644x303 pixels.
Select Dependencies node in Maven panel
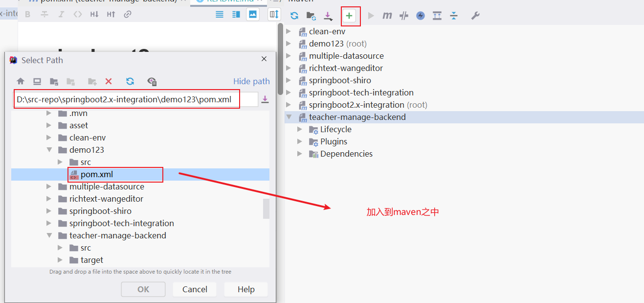point(346,154)
